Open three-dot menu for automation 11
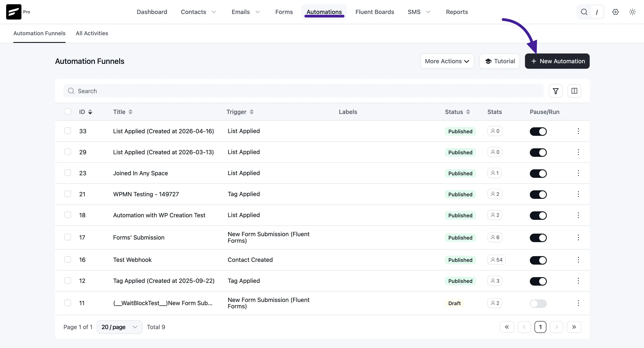The width and height of the screenshot is (644, 348). (x=578, y=303)
